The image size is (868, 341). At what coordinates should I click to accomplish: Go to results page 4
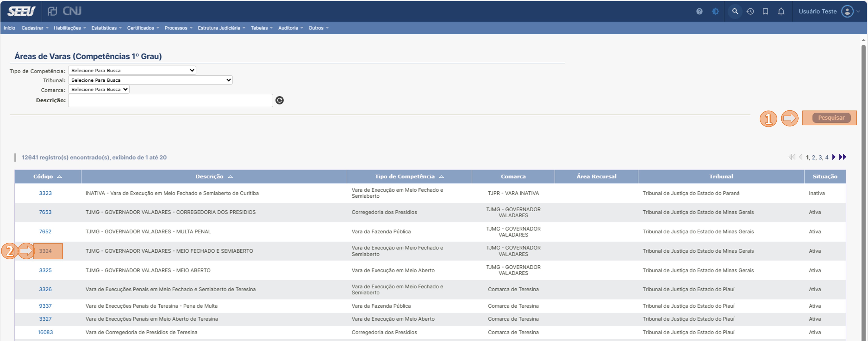click(x=827, y=157)
